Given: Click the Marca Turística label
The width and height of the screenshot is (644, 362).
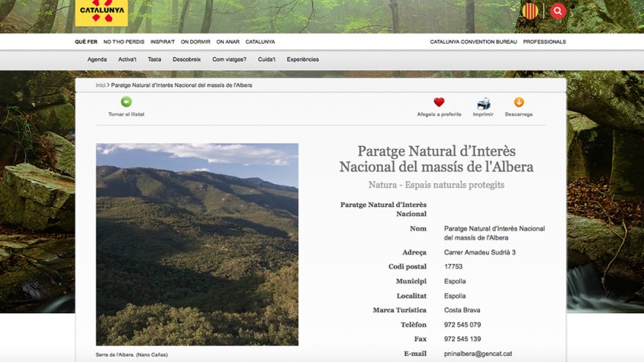Looking at the screenshot, I should pyautogui.click(x=399, y=310).
